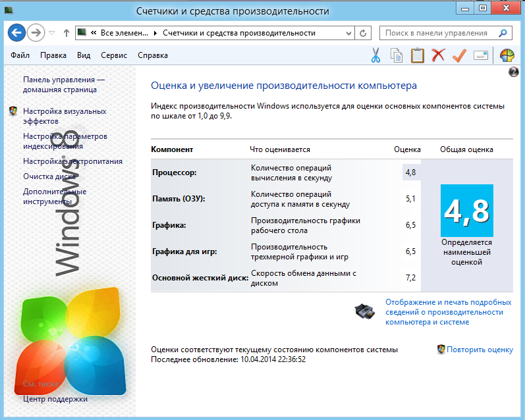Click Повторить оценку link

[480, 350]
